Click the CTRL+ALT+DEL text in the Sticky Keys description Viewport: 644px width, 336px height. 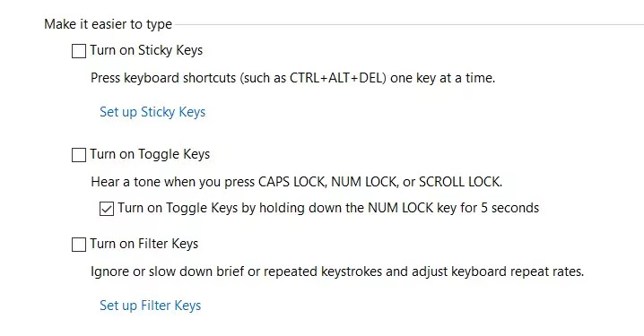tap(336, 78)
